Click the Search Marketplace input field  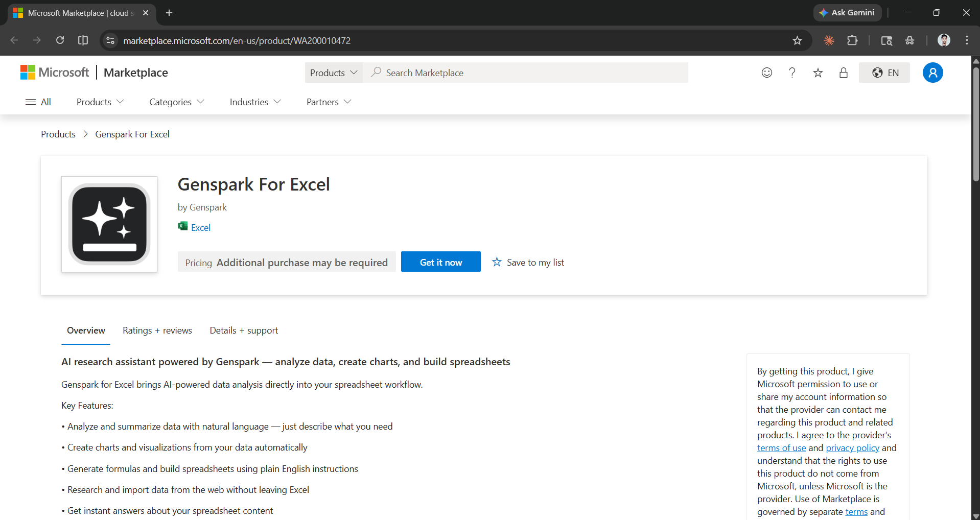tap(526, 73)
